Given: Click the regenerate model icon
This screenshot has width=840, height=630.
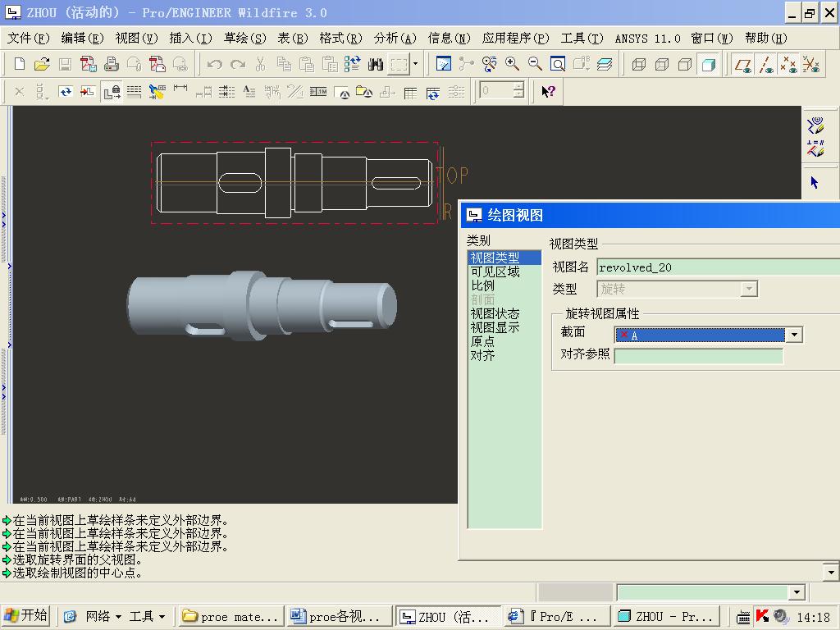Looking at the screenshot, I should pyautogui.click(x=352, y=64).
